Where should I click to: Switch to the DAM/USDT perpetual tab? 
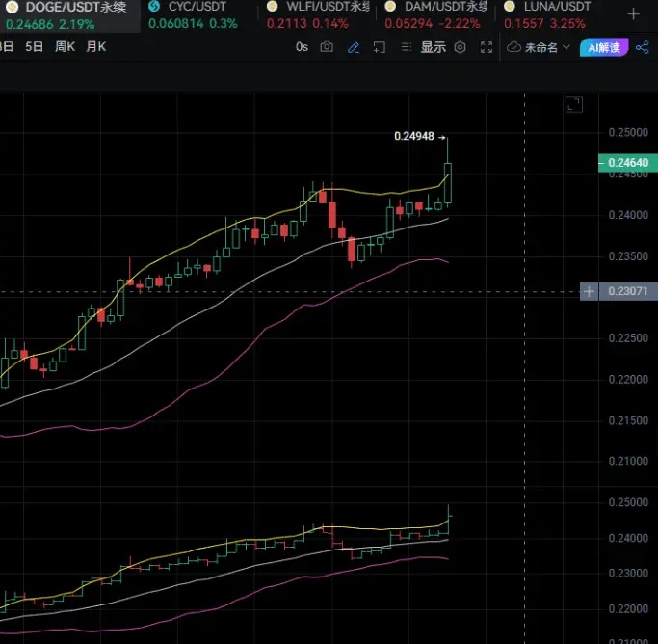(x=436, y=15)
